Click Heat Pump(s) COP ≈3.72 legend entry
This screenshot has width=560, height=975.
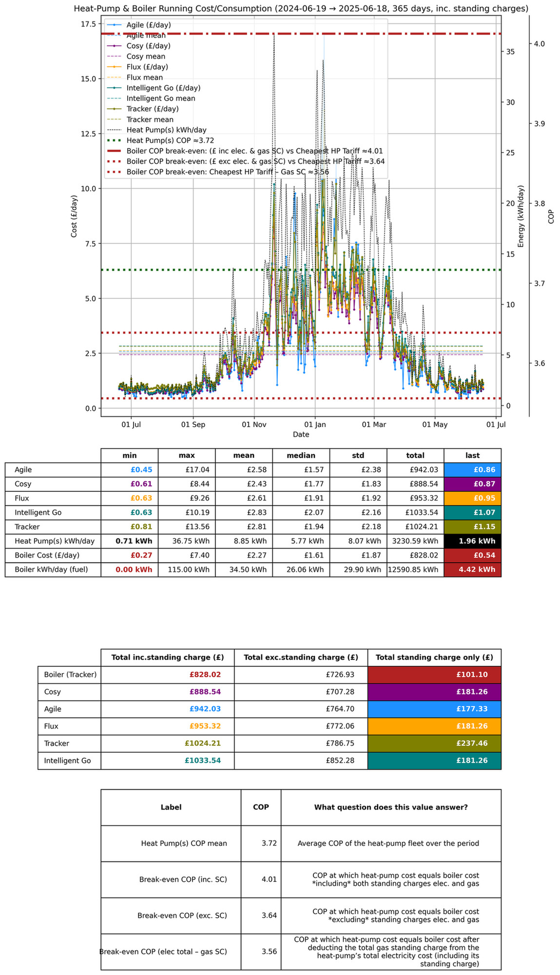pos(161,140)
